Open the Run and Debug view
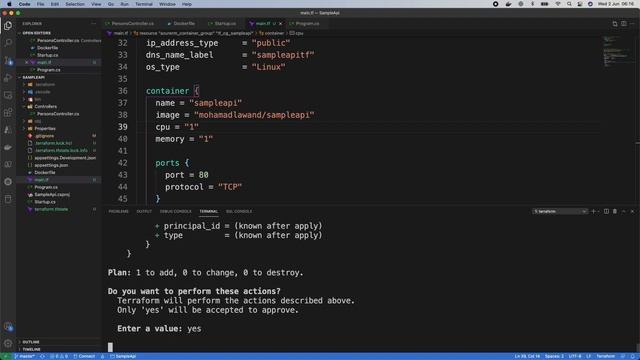 click(x=8, y=78)
